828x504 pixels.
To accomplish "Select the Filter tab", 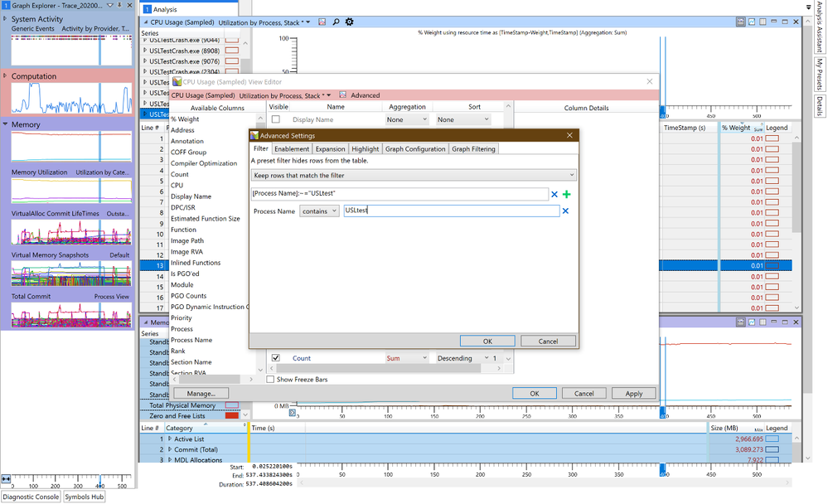I will pos(261,148).
